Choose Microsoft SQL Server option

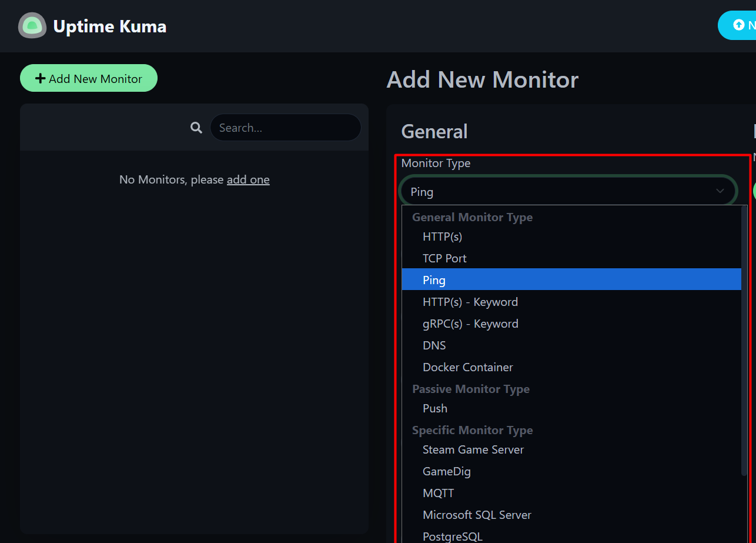tap(571, 515)
